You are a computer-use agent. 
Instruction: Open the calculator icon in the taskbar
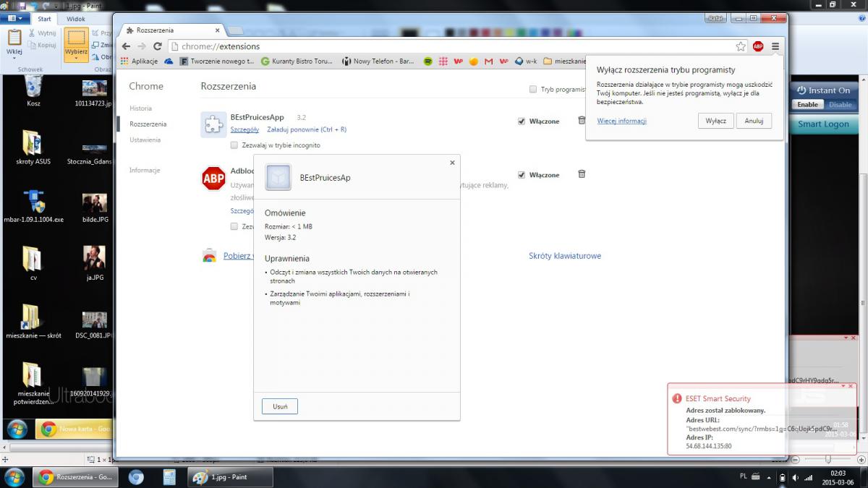pyautogui.click(x=169, y=477)
